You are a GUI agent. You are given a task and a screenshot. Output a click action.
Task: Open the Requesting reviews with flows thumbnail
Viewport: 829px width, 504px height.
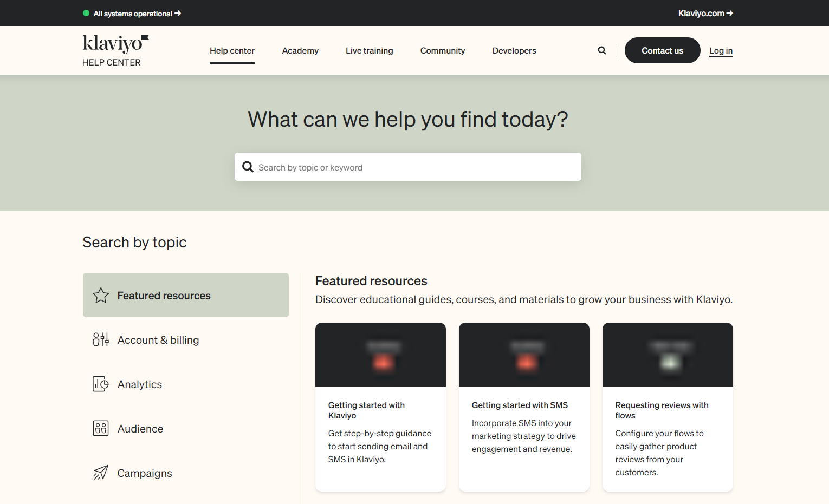click(x=668, y=355)
